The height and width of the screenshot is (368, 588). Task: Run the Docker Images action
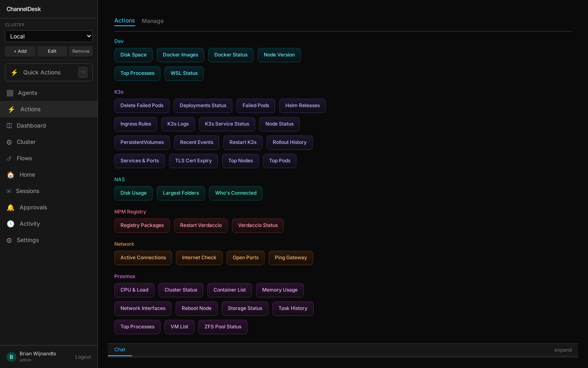[x=180, y=55]
